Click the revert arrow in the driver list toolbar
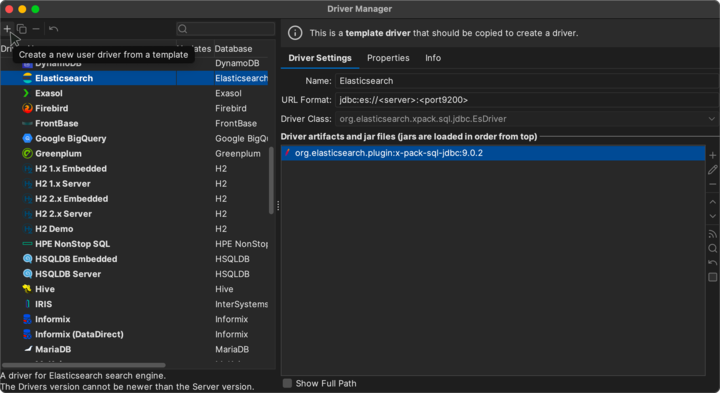Image resolution: width=720 pixels, height=393 pixels. pyautogui.click(x=53, y=29)
